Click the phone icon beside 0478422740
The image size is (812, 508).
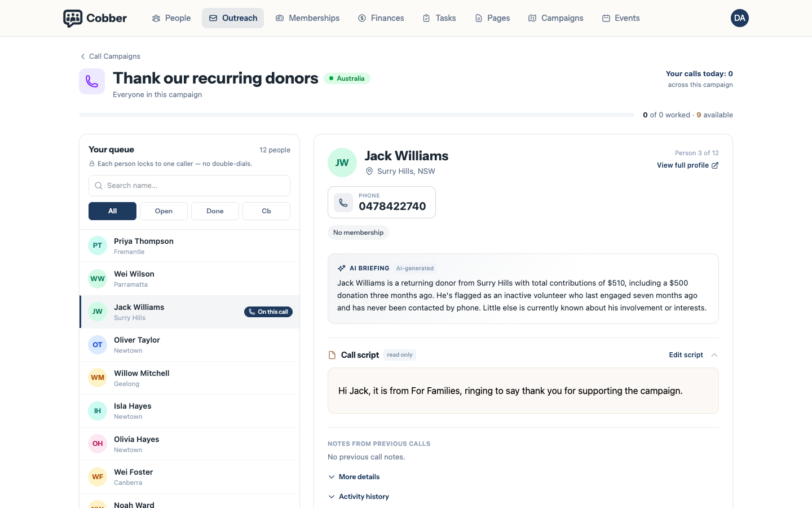tap(343, 203)
